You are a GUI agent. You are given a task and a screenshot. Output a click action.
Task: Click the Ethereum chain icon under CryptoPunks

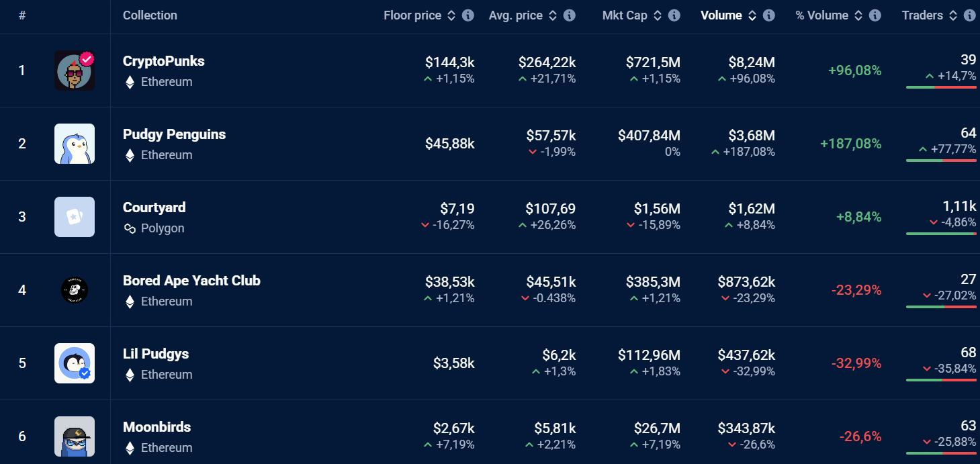(130, 82)
